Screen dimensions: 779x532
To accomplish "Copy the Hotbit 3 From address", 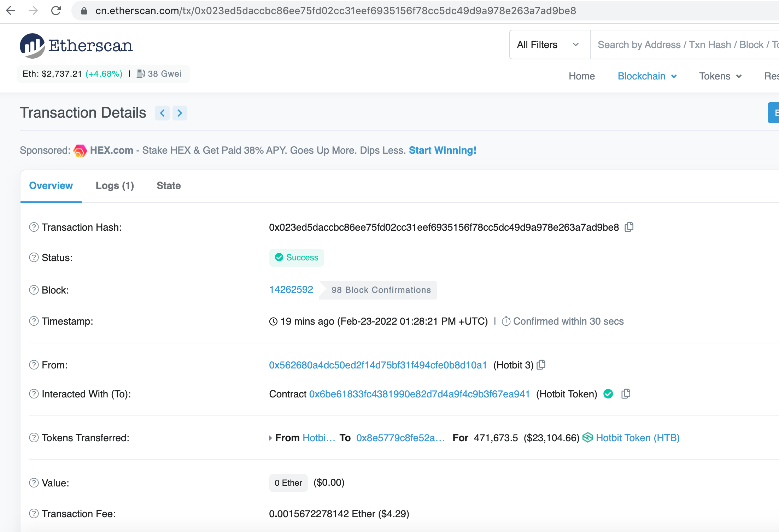I will tap(541, 365).
